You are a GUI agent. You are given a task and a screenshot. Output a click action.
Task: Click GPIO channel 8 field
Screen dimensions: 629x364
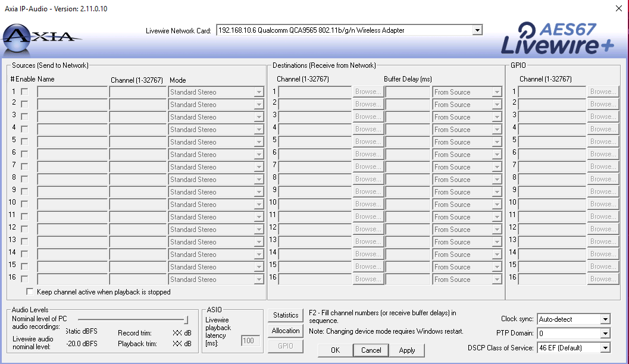[552, 179]
